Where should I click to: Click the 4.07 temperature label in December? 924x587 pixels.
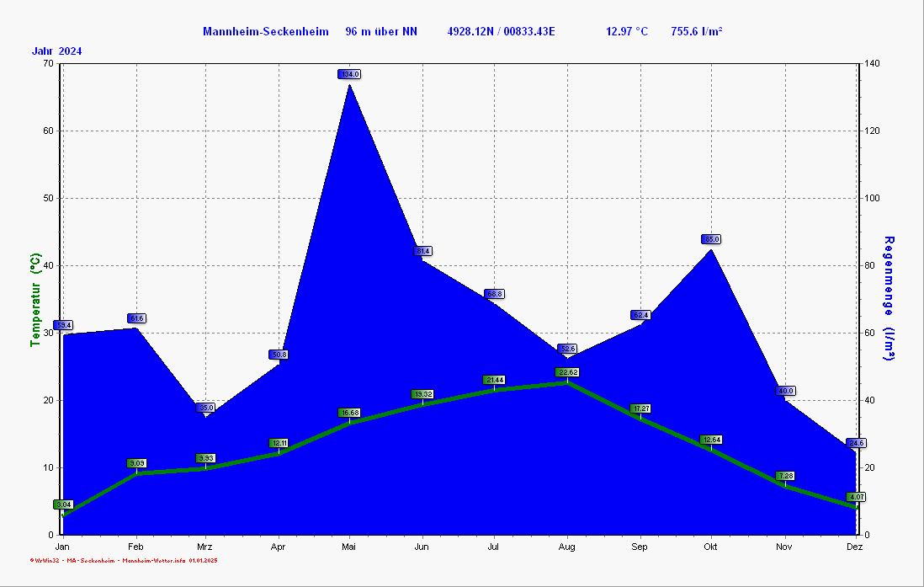click(856, 497)
